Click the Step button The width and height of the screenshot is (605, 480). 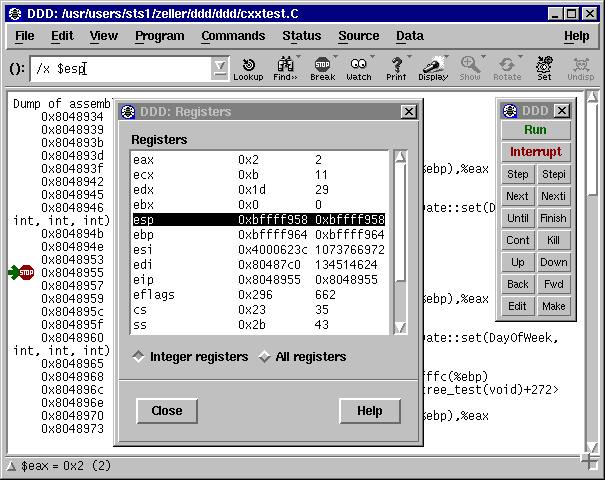click(x=517, y=174)
